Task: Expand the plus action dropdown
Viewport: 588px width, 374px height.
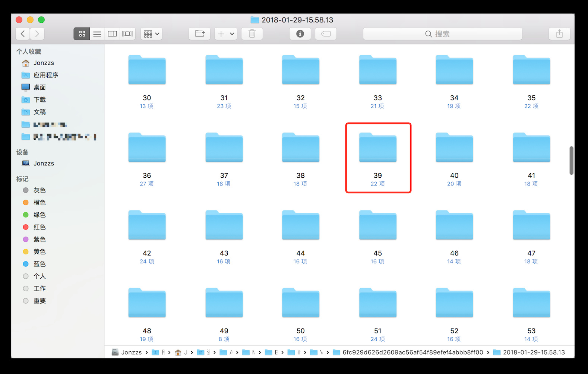Action: tap(226, 34)
